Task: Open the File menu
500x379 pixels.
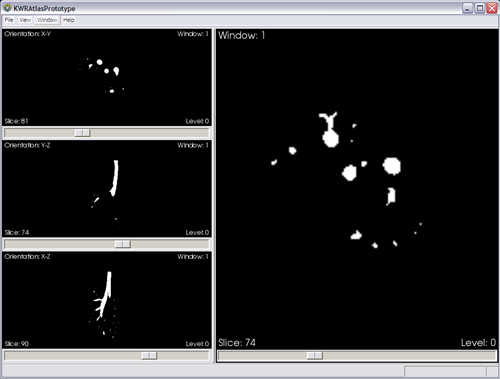Action: tap(9, 20)
